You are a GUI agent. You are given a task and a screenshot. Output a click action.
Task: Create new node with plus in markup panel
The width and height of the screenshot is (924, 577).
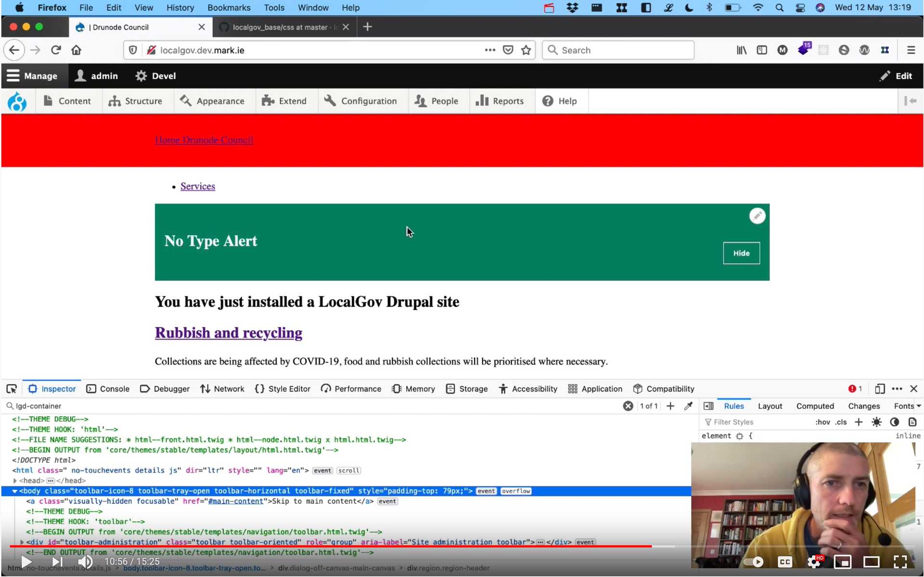click(670, 406)
